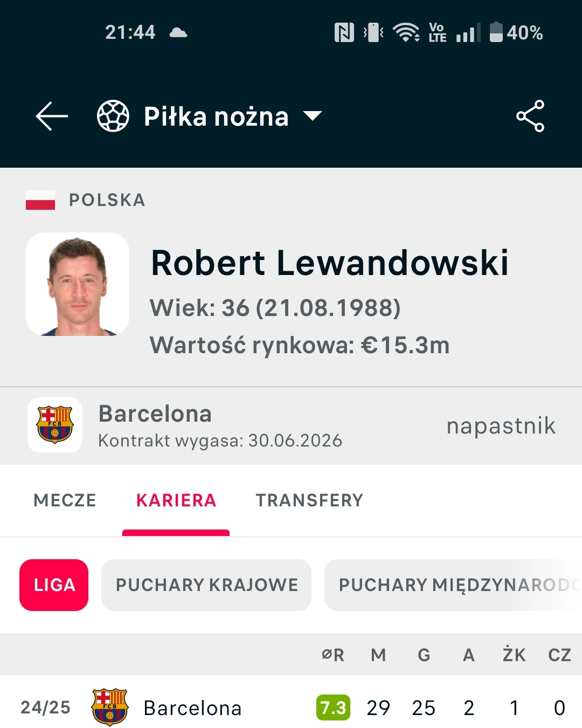Tap the Poland flag icon

click(x=40, y=200)
